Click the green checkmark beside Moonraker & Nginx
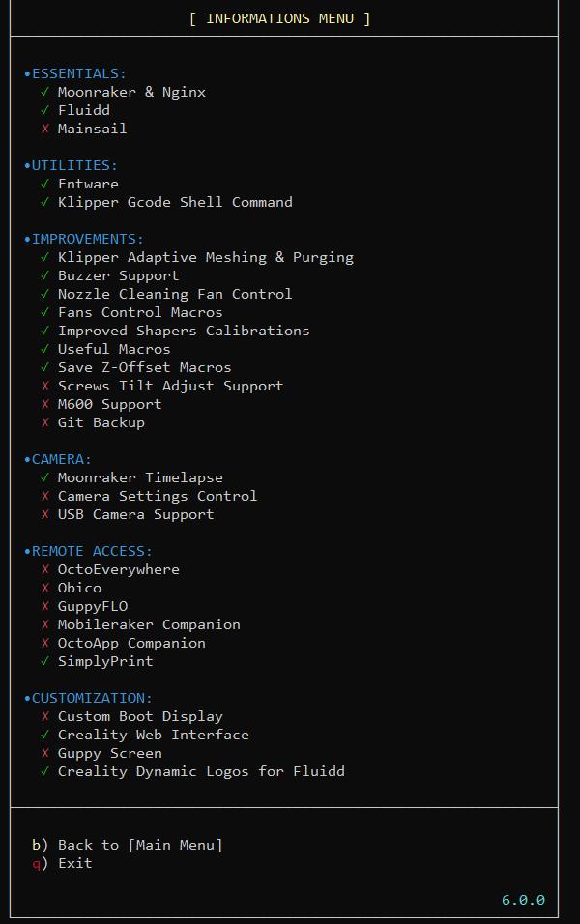The height and width of the screenshot is (924, 580). [x=45, y=92]
